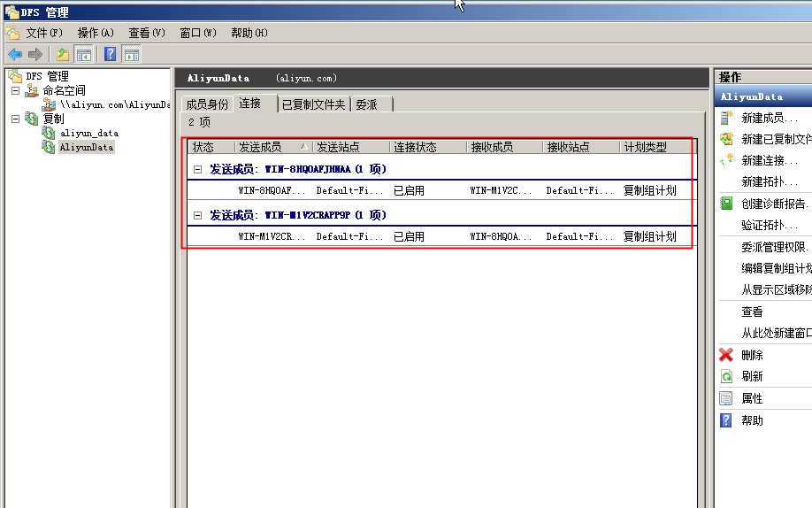Open the 查看(V) menu
Image resolution: width=812 pixels, height=508 pixels.
[x=147, y=33]
